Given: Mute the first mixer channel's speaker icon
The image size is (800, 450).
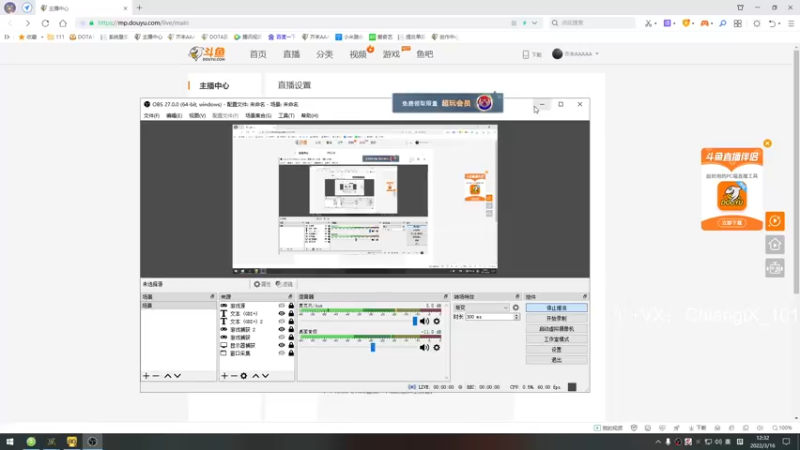Looking at the screenshot, I should click(424, 321).
